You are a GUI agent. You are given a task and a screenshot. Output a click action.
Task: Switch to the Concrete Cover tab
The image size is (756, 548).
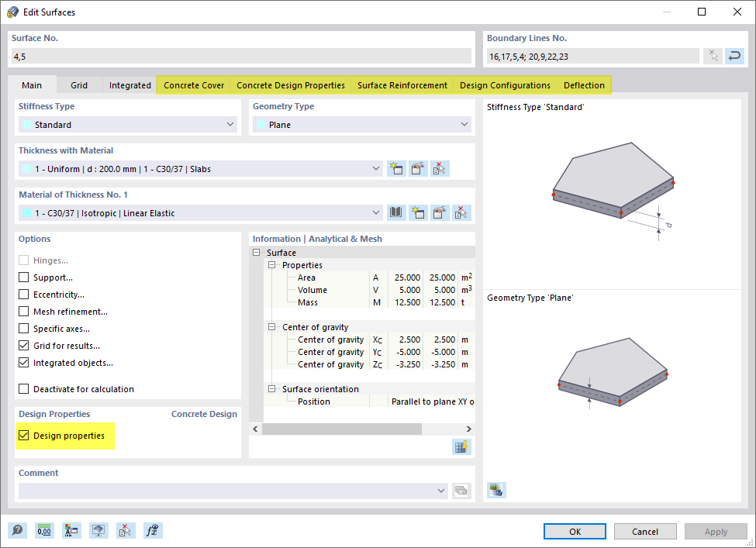[x=193, y=85]
